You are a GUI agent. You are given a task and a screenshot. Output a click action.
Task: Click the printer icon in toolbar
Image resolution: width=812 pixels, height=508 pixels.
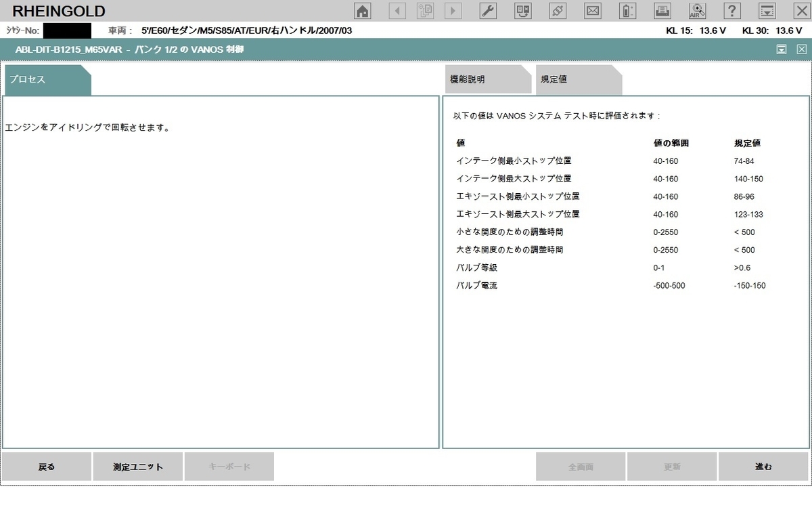pyautogui.click(x=662, y=10)
